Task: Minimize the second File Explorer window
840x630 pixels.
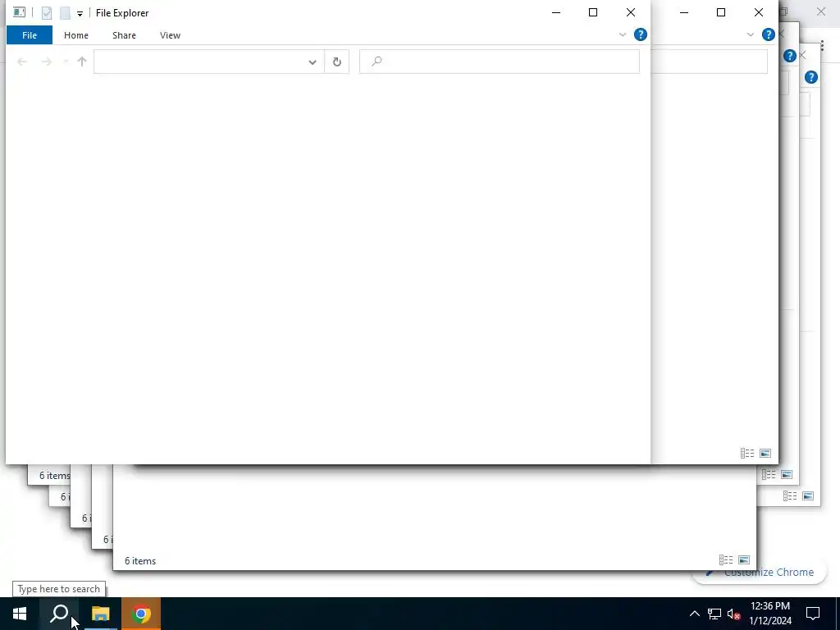Action: click(x=684, y=12)
